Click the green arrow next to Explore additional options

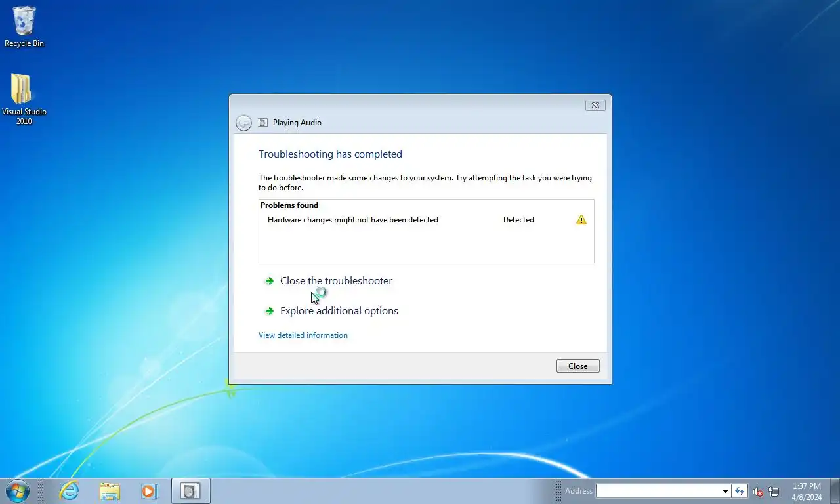[269, 311]
